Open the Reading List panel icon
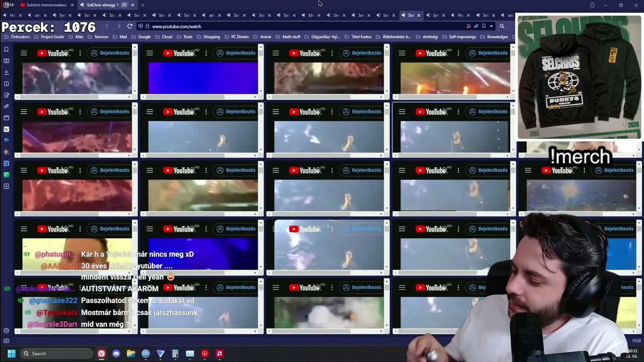This screenshot has height=362, width=644. 7,61
